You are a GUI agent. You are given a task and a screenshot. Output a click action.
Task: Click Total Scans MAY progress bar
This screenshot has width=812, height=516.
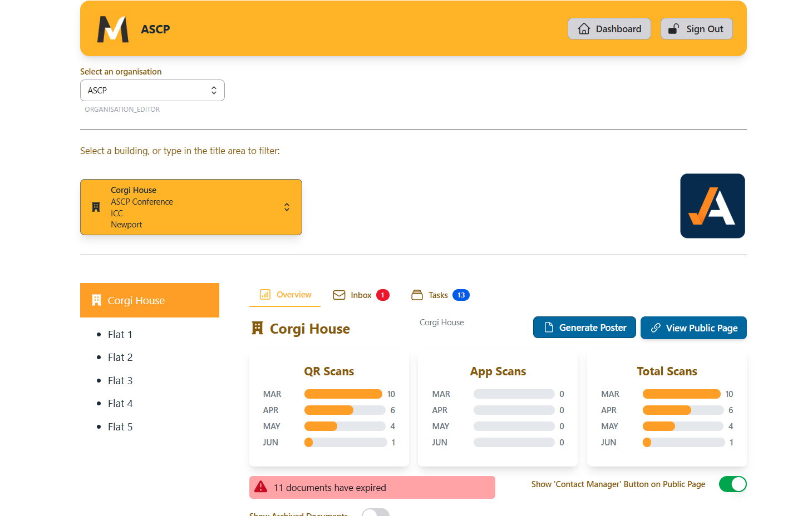pos(683,426)
